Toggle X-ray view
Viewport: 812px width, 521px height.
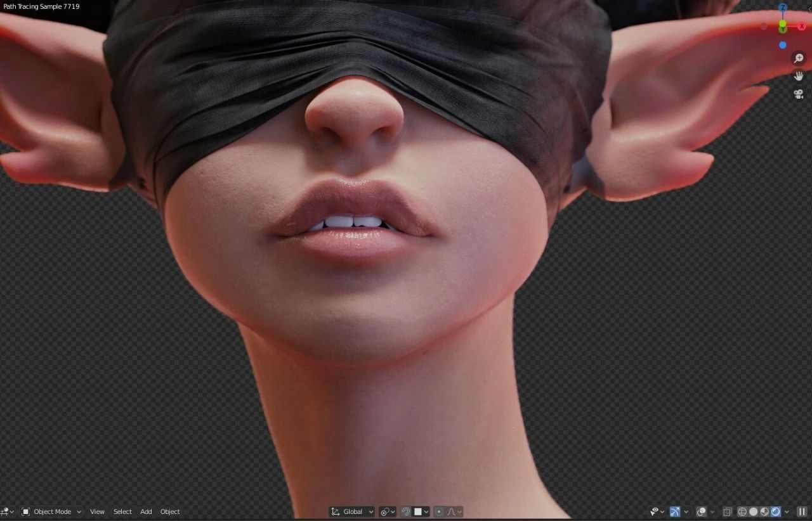pos(728,511)
